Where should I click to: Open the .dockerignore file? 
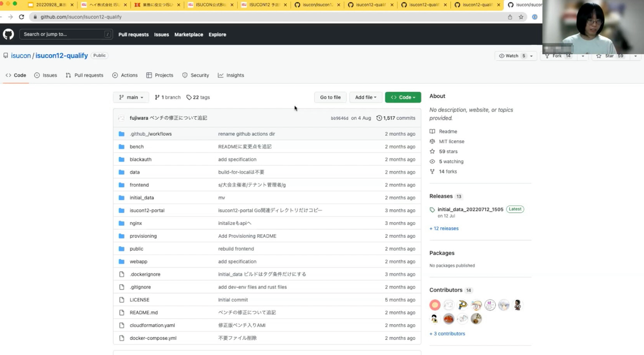[x=145, y=274]
